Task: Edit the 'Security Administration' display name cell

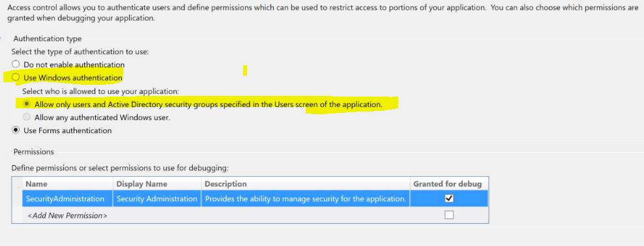Action: click(x=157, y=198)
